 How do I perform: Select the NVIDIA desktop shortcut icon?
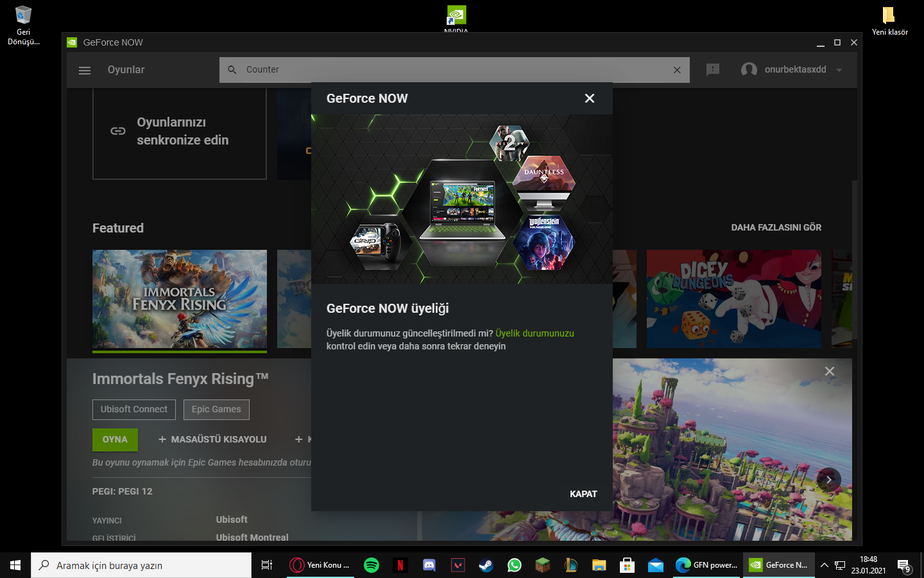(x=456, y=19)
